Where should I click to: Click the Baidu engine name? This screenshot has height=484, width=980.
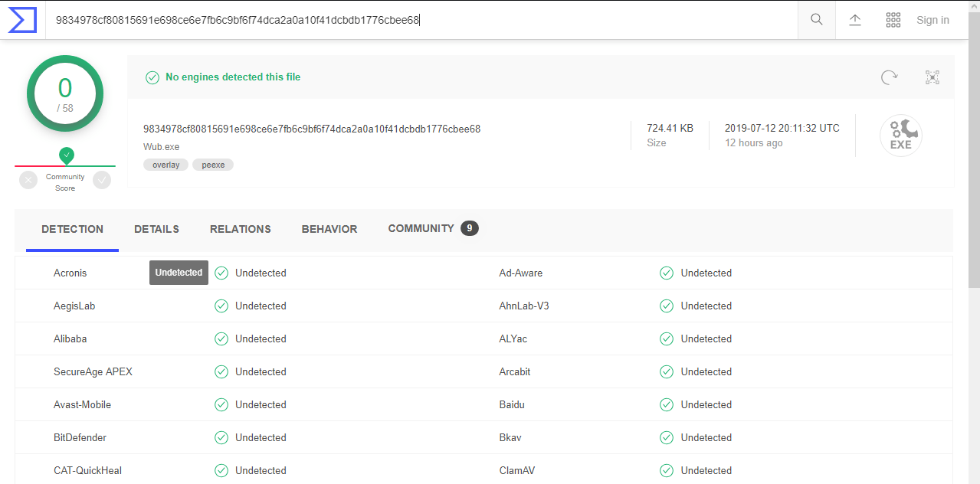pyautogui.click(x=512, y=404)
